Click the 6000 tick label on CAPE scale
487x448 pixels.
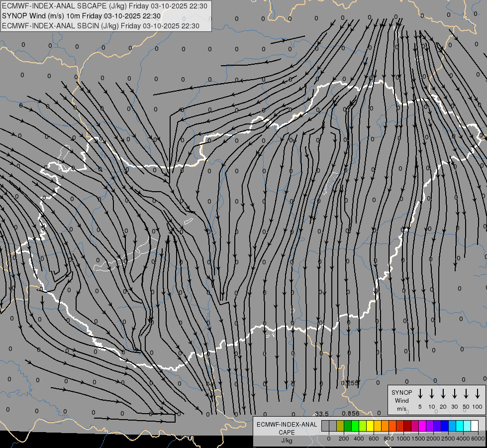pos(478,439)
